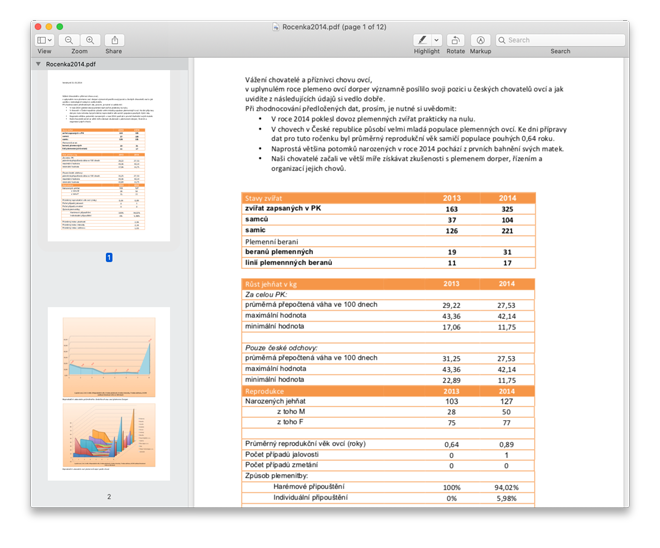This screenshot has width=660, height=548.
Task: Collapse the Rocenka2014.pdf sidebar disclosure triangle
Action: pos(38,64)
